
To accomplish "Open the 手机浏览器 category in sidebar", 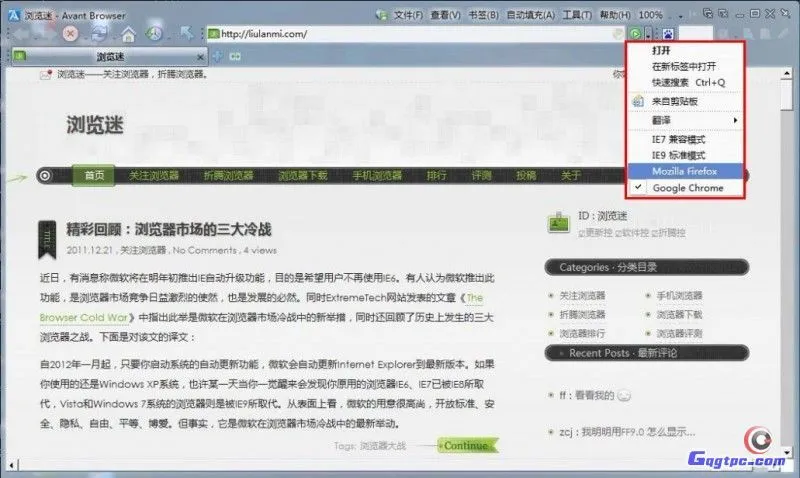I will coord(679,295).
